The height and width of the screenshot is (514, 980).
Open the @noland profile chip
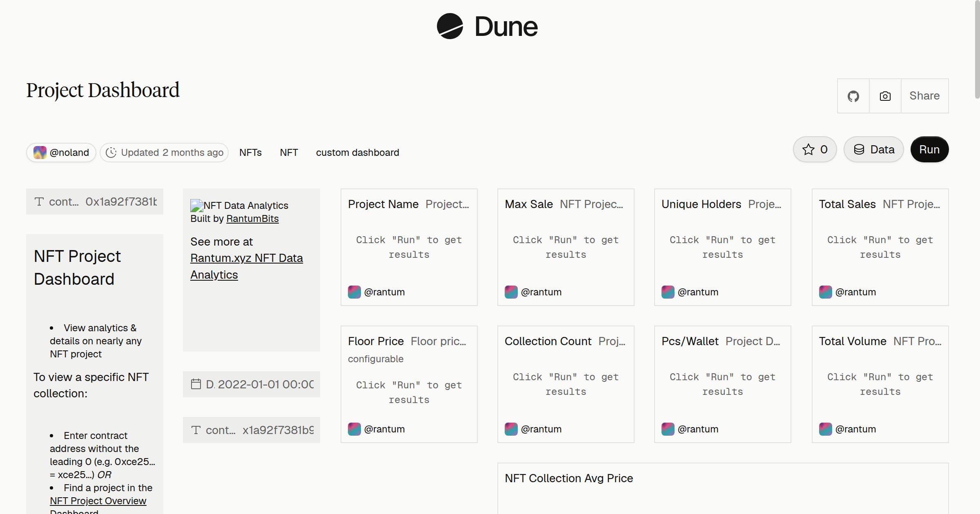61,153
